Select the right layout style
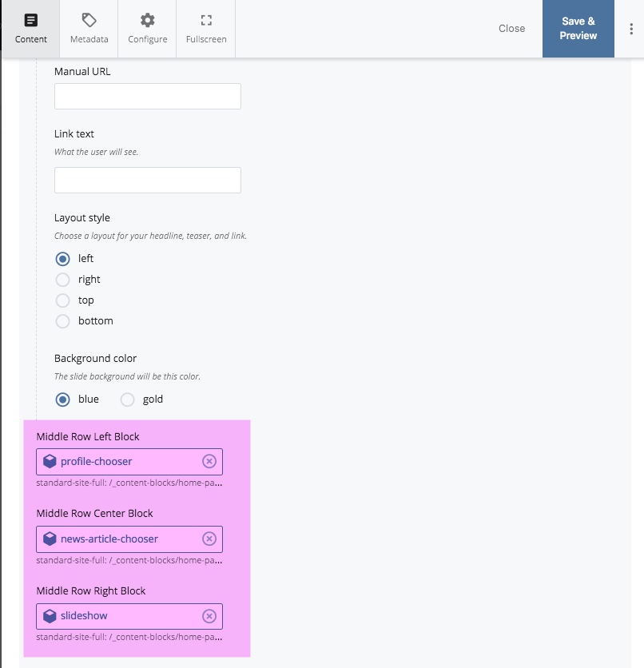 coord(62,280)
